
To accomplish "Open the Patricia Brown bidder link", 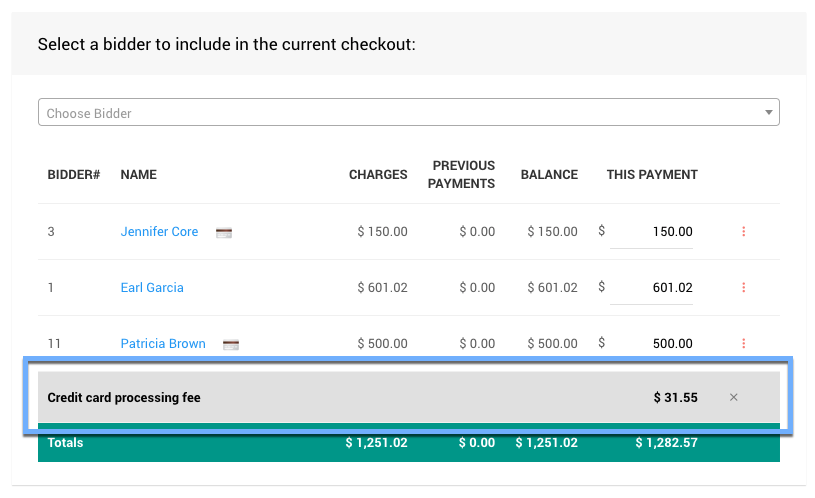I will (x=163, y=344).
